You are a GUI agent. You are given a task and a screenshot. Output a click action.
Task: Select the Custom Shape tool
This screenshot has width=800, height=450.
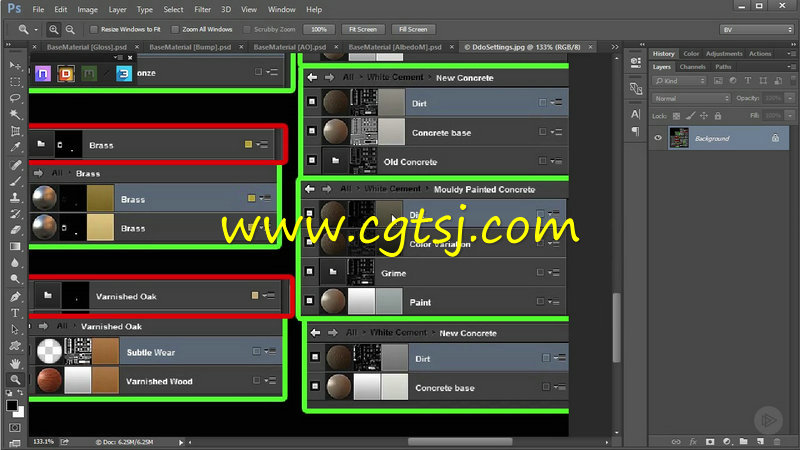click(x=15, y=345)
